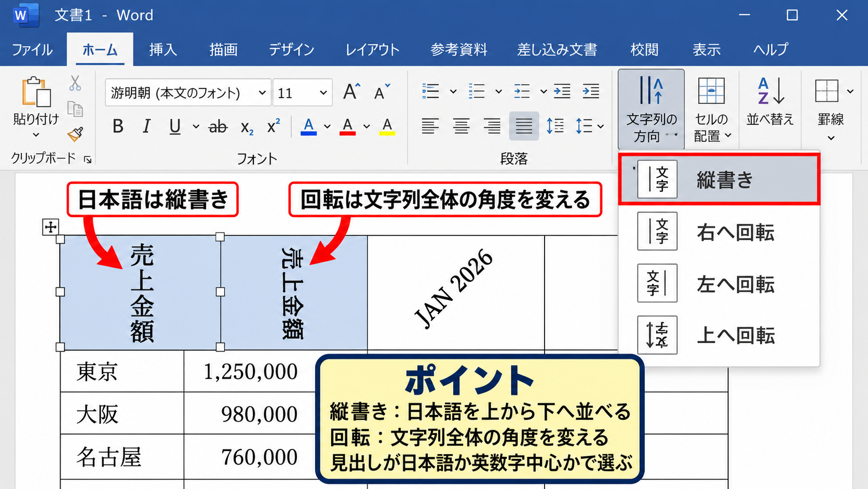This screenshot has height=489, width=868.
Task: Select 縦書き in text direction menu
Action: [x=720, y=179]
